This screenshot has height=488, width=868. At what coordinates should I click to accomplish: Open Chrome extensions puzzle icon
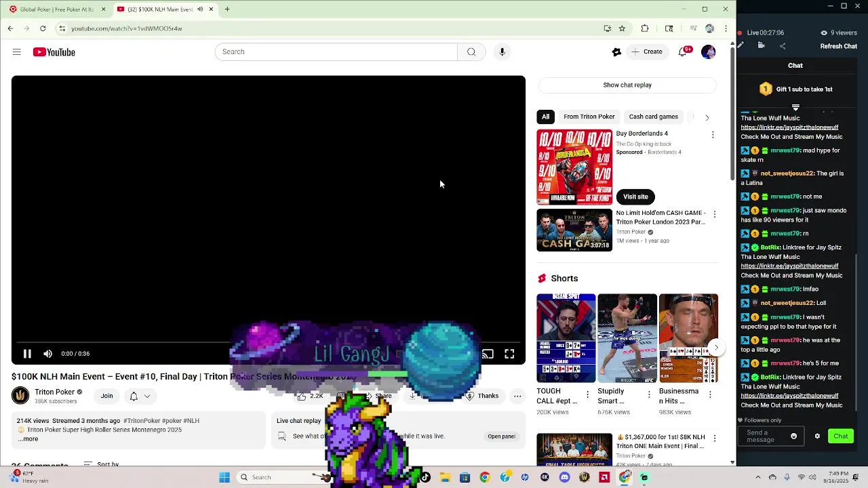[x=645, y=28]
